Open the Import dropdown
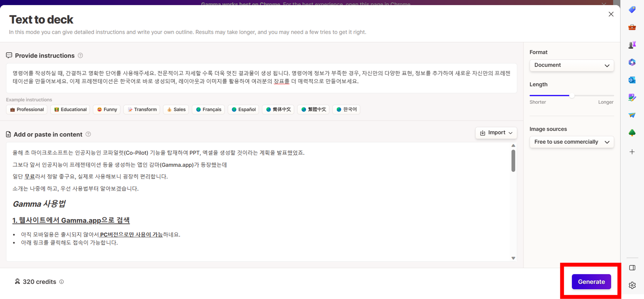644x299 pixels. [x=496, y=133]
